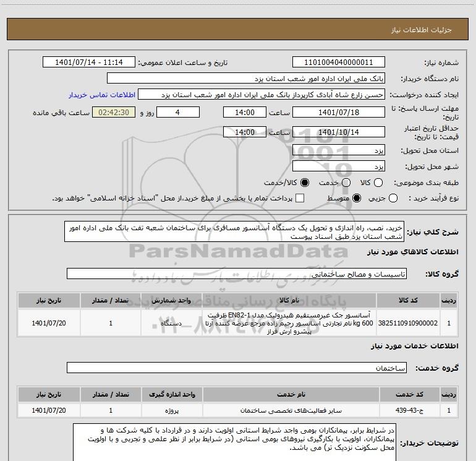Screen dimensions: 476x461
Task: Click the services table نام خدمت column header
Action: (x=291, y=394)
